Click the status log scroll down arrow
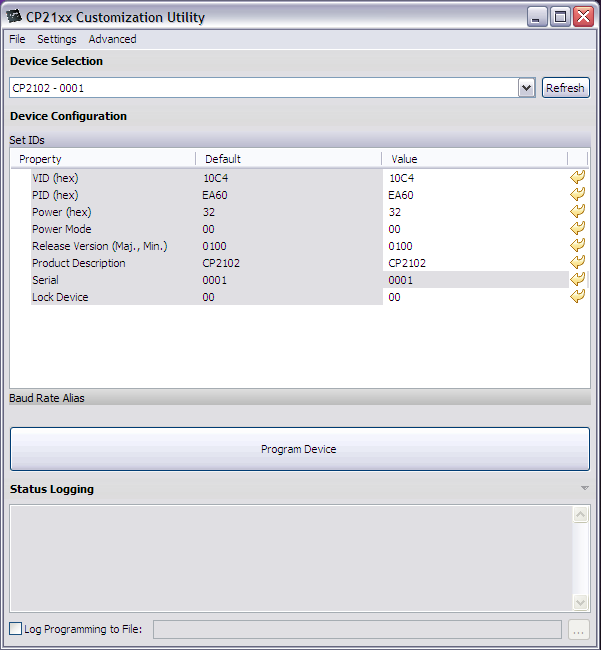Image resolution: width=601 pixels, height=650 pixels. 580,602
